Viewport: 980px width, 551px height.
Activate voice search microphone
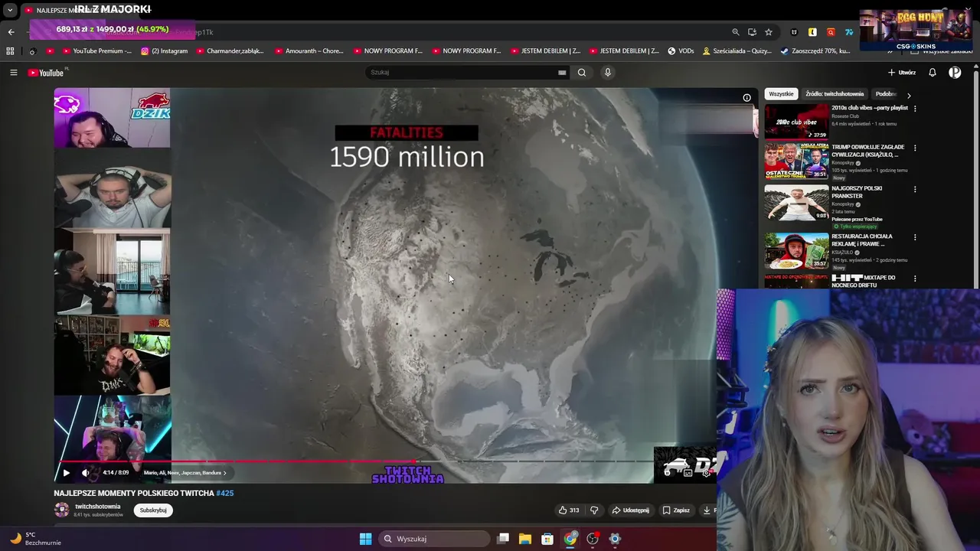click(608, 73)
